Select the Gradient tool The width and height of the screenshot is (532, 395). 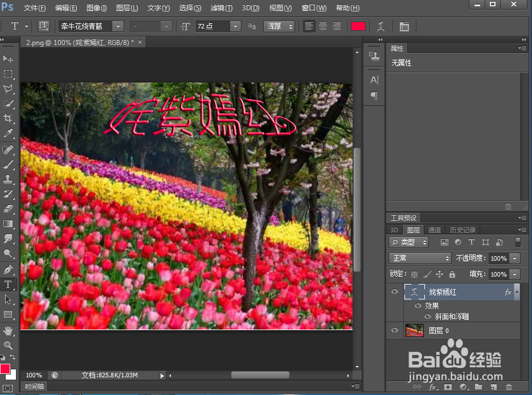click(8, 224)
